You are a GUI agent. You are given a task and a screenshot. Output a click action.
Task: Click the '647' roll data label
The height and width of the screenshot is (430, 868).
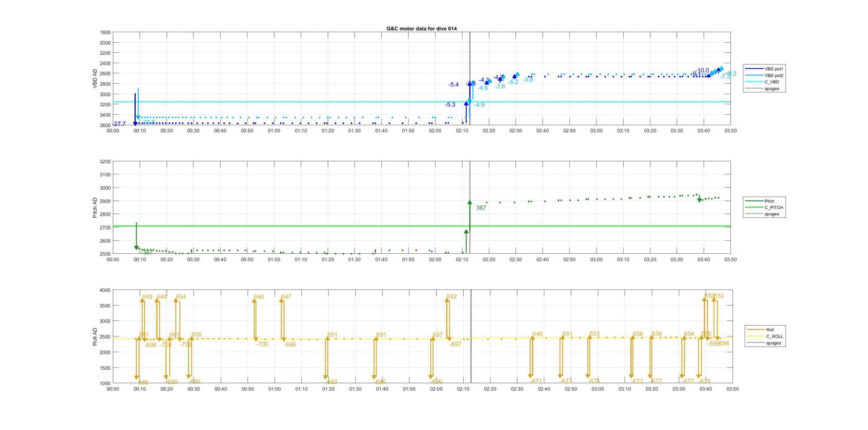point(286,297)
